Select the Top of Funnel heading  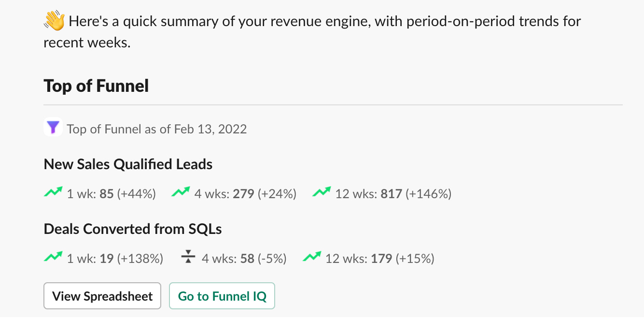click(x=96, y=86)
